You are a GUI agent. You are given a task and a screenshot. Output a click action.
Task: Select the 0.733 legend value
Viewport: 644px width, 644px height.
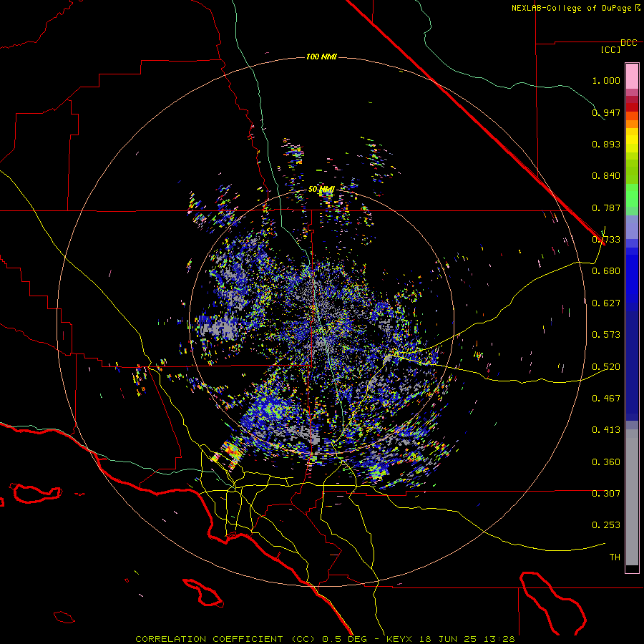click(606, 240)
